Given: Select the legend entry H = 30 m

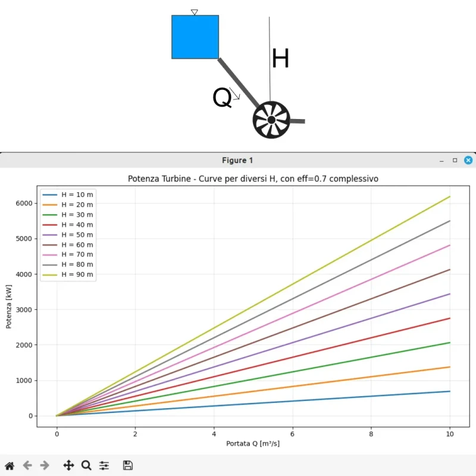Looking at the screenshot, I should pos(68,215).
